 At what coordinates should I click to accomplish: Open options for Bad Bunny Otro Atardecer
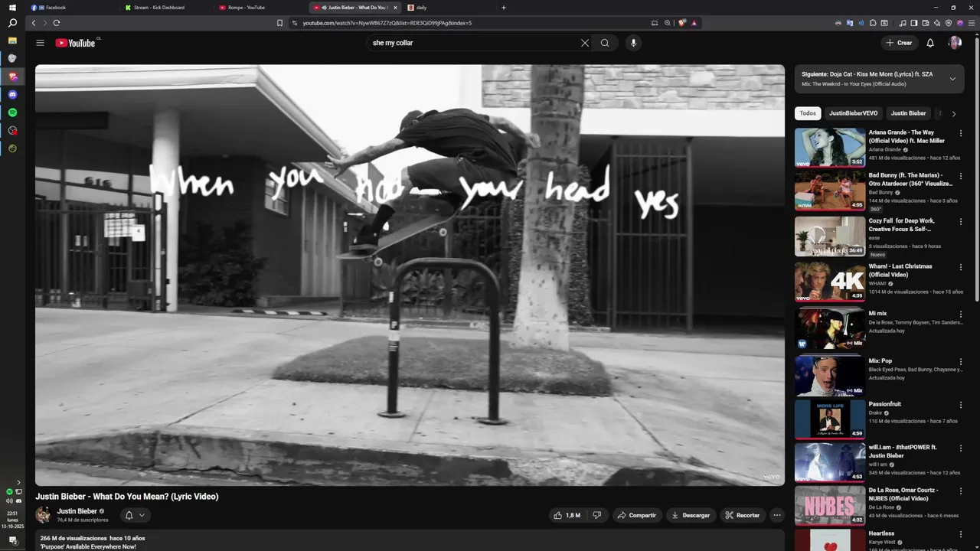961,176
